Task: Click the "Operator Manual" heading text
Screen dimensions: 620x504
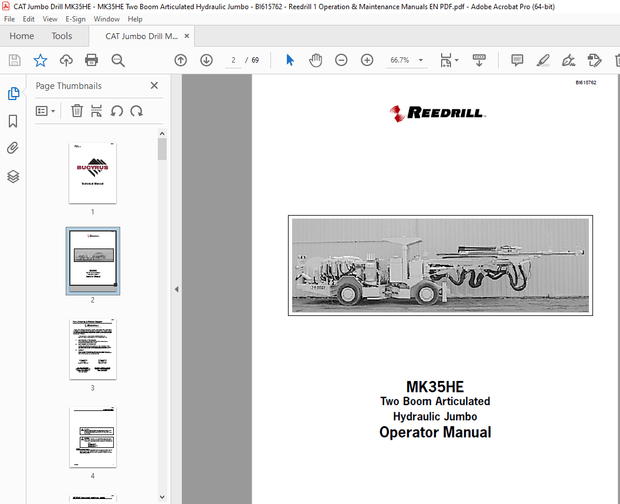Action: click(435, 432)
